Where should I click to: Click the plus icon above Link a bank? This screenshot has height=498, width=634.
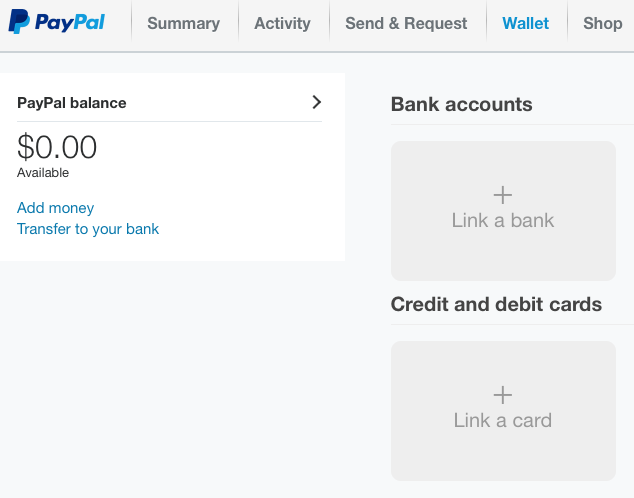coord(503,195)
